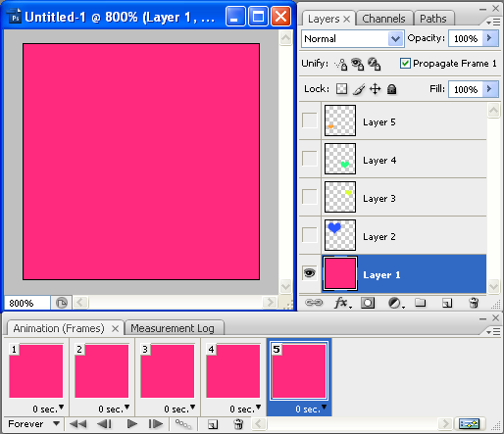Delete layer using Layers panel trash icon
The image size is (504, 434).
(x=474, y=303)
